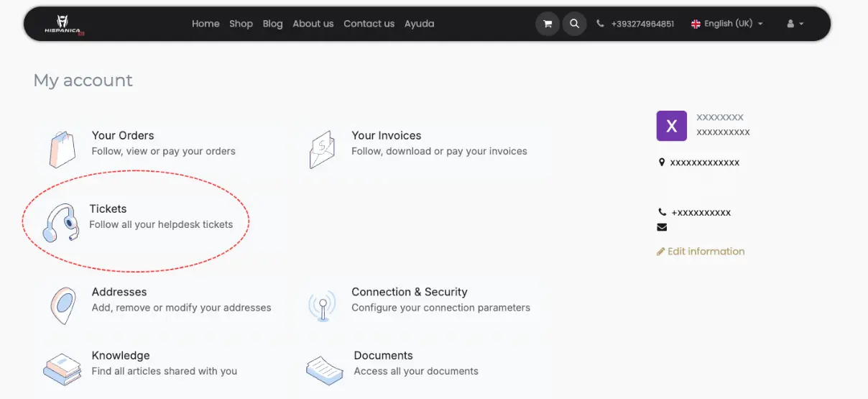This screenshot has height=399, width=868.
Task: Open the Shop menu item
Action: pyautogui.click(x=241, y=24)
